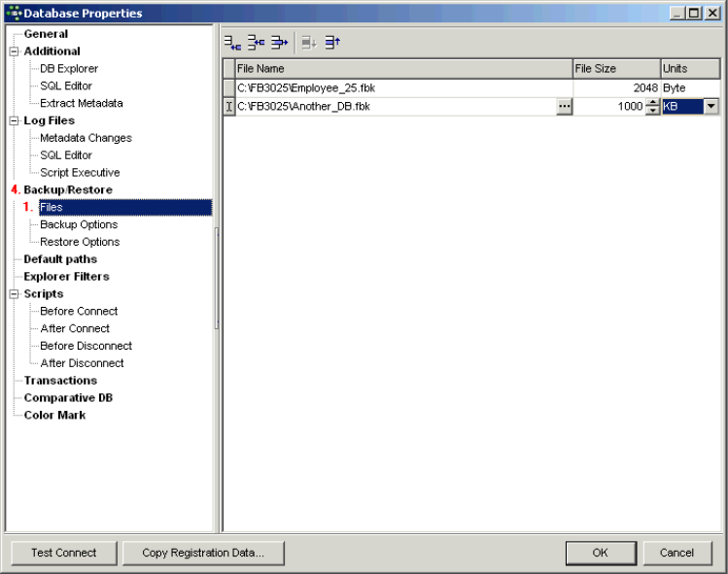This screenshot has height=574, width=728.
Task: Click the second toolbar icon to insert a file row
Action: (256, 42)
